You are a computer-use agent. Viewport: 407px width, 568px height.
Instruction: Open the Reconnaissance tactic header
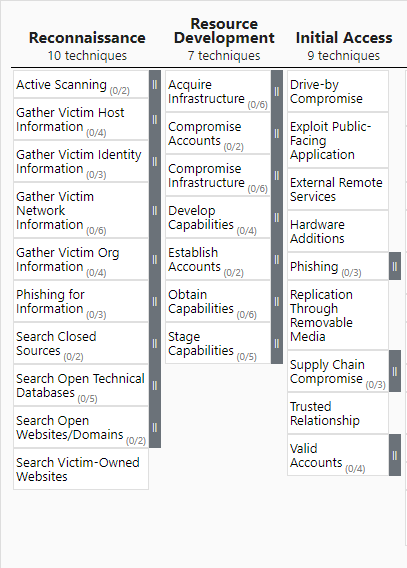pyautogui.click(x=87, y=38)
